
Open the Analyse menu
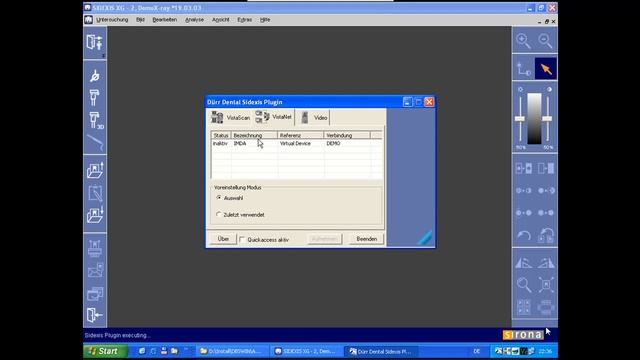click(194, 20)
